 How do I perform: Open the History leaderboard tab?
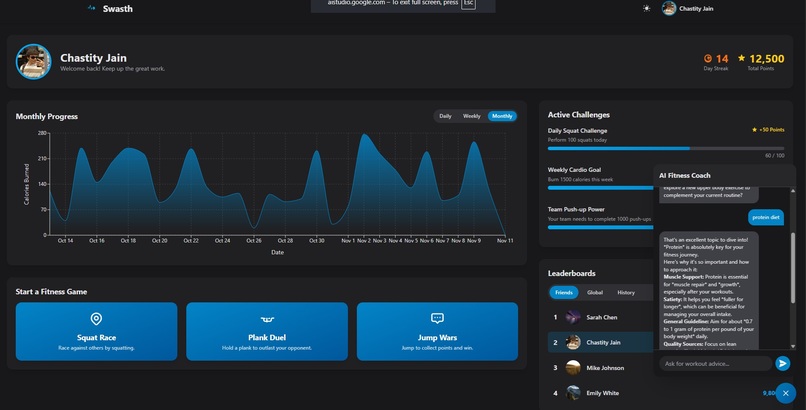coord(626,292)
